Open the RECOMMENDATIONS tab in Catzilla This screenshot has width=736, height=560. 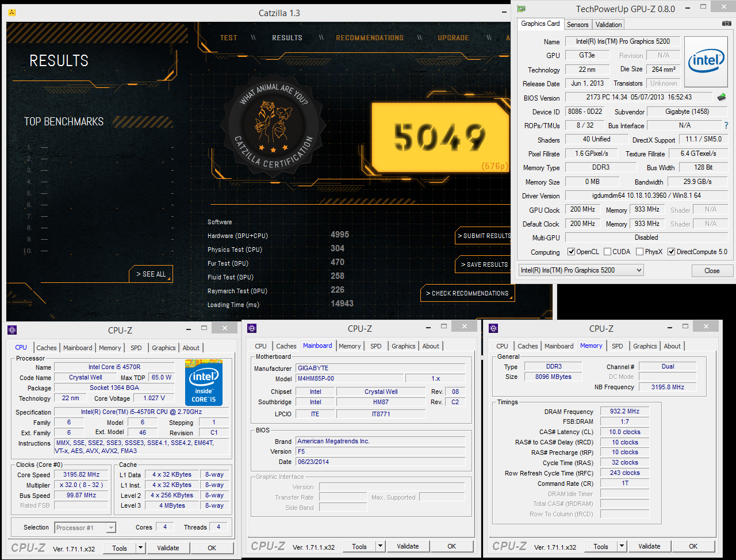click(370, 38)
